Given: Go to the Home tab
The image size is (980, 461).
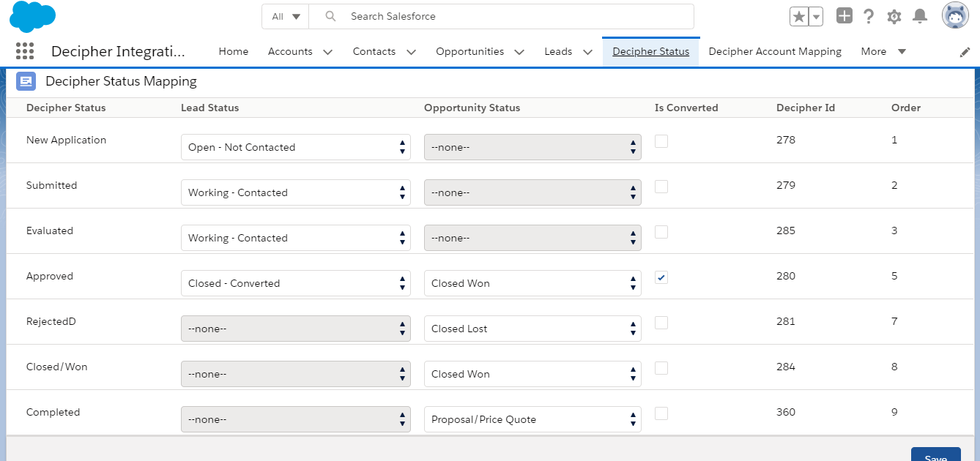Looking at the screenshot, I should point(234,51).
